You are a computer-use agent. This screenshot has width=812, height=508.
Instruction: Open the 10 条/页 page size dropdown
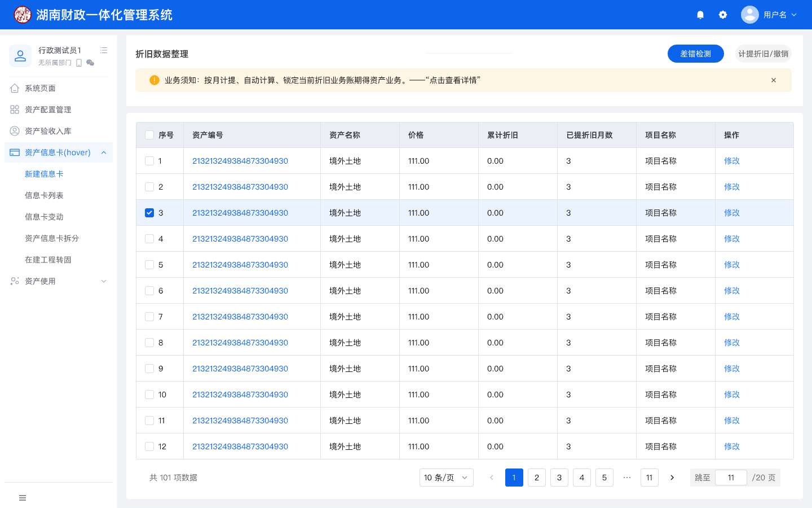pos(446,478)
